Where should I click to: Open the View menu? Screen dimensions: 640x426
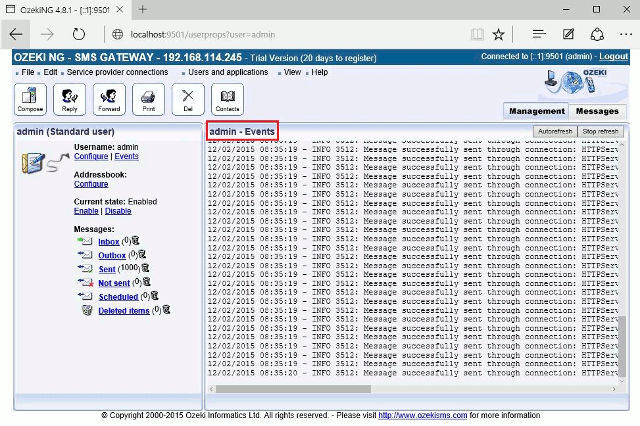pyautogui.click(x=292, y=72)
